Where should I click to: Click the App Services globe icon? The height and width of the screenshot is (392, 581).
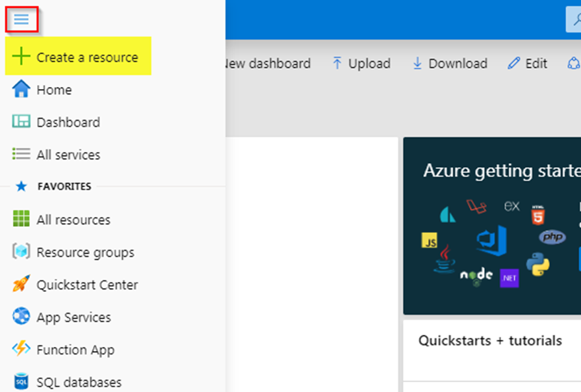tap(21, 317)
